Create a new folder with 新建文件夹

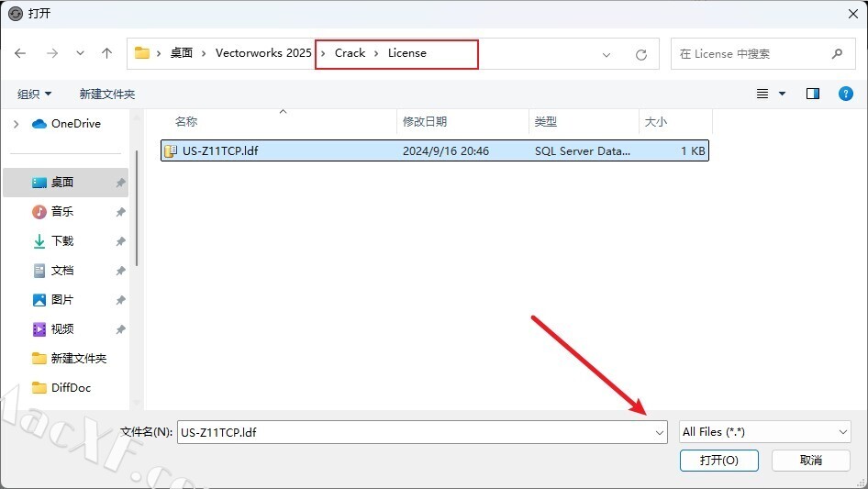click(106, 94)
